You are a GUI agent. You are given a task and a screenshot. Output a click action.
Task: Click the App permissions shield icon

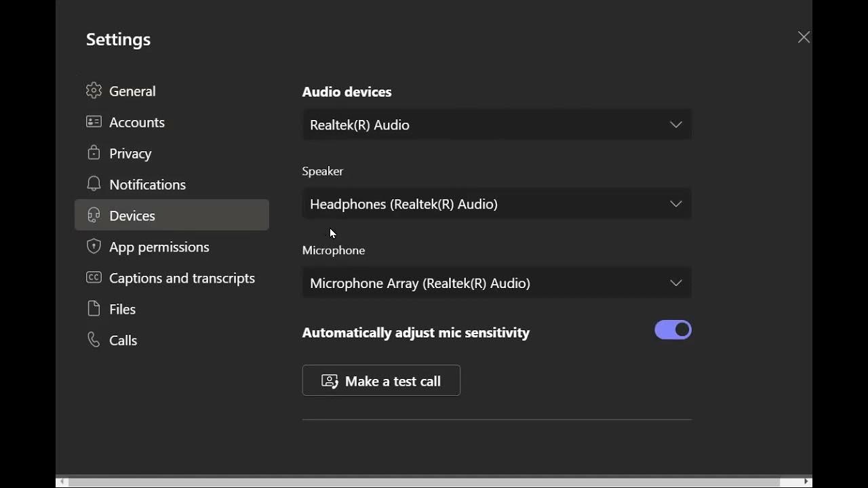pyautogui.click(x=94, y=247)
